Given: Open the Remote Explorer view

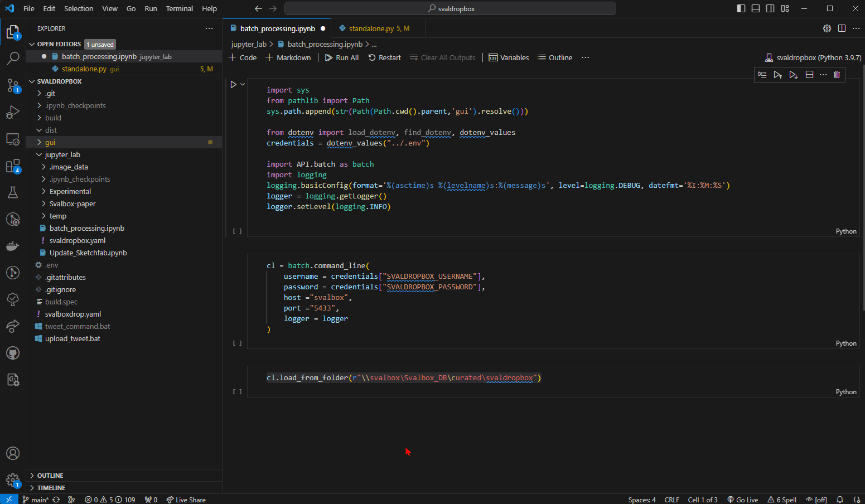Looking at the screenshot, I should click(x=13, y=139).
